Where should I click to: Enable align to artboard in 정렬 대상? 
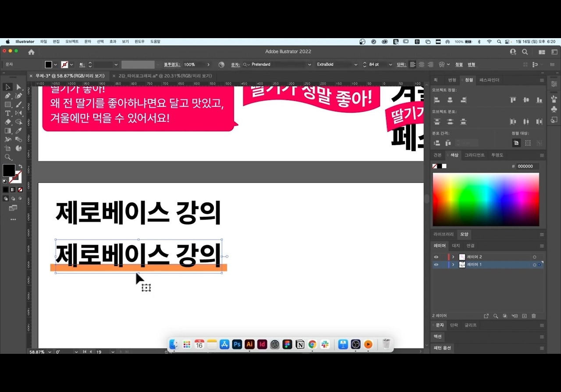point(528,143)
